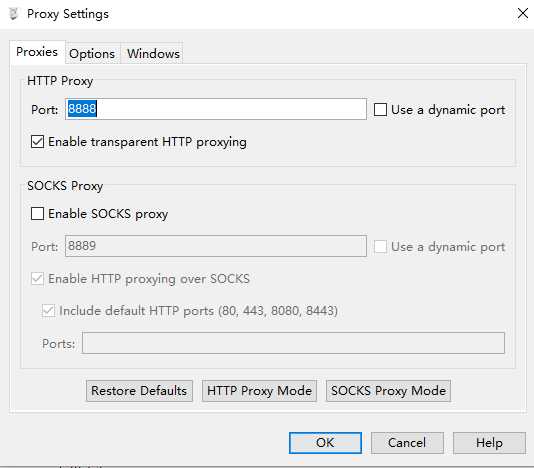The height and width of the screenshot is (468, 534).
Task: Click HTTP Proxy Mode button
Action: 259,391
